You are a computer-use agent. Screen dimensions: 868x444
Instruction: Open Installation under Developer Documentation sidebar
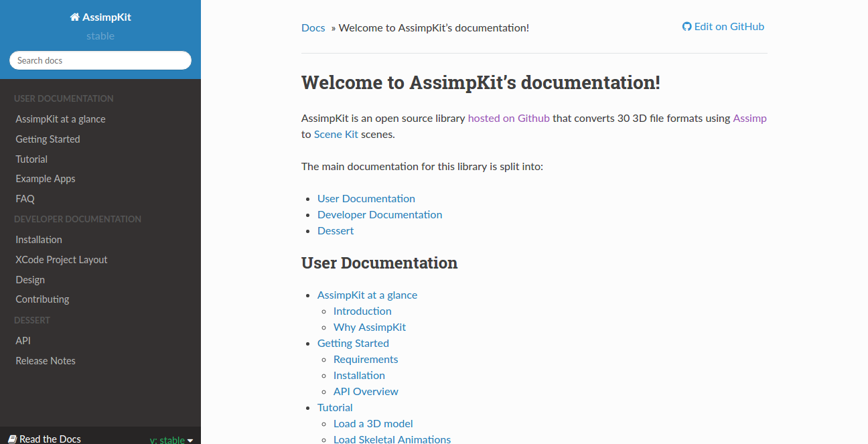pyautogui.click(x=39, y=240)
